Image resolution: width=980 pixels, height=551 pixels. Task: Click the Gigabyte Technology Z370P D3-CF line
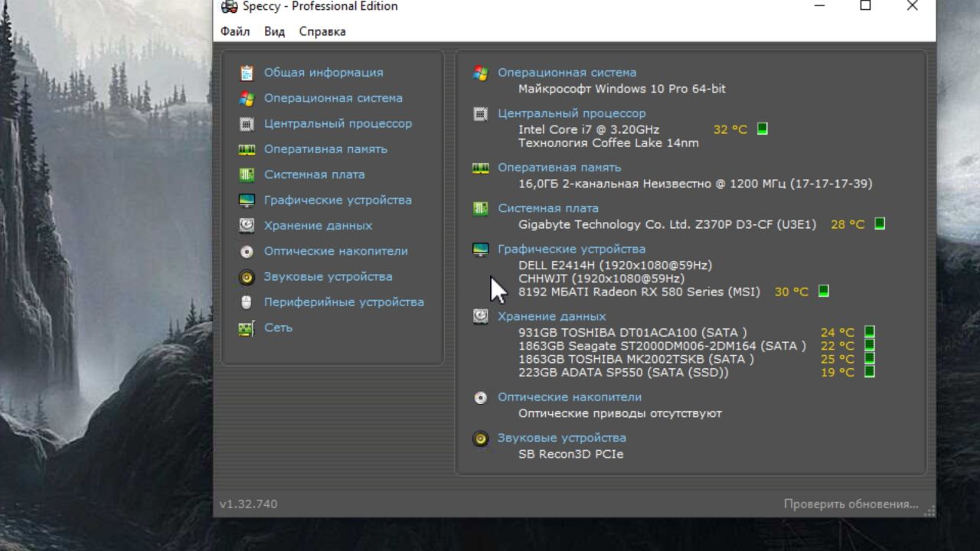point(667,224)
